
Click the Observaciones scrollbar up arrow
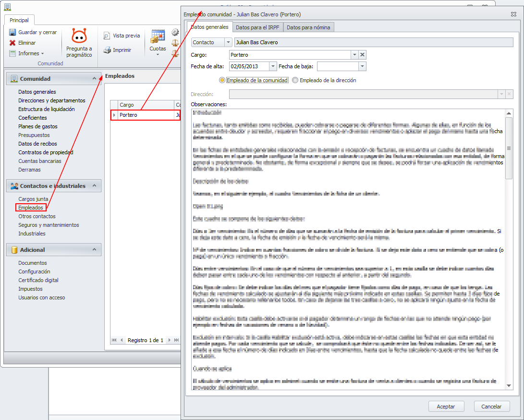coord(509,113)
